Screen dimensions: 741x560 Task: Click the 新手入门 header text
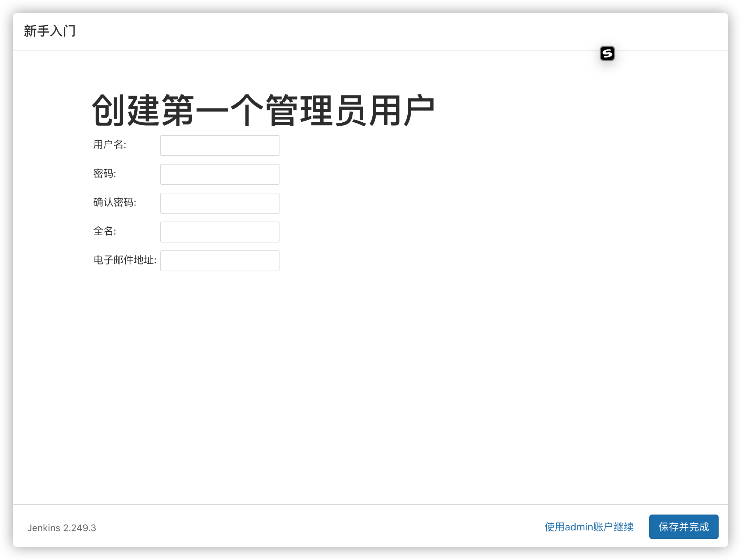click(x=50, y=31)
